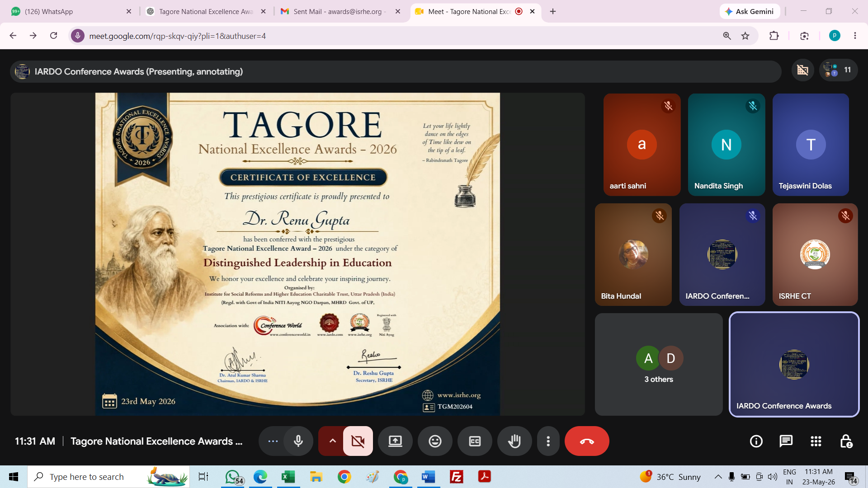Viewport: 868px width, 488px height.
Task: Select aarti sahni participant tile
Action: 642,145
